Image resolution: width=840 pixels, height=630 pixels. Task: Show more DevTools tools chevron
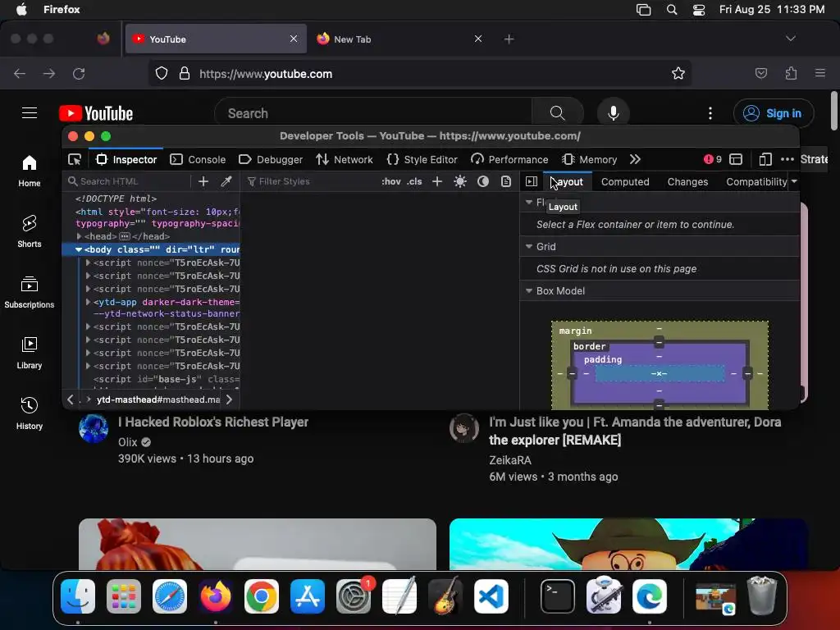[636, 160]
